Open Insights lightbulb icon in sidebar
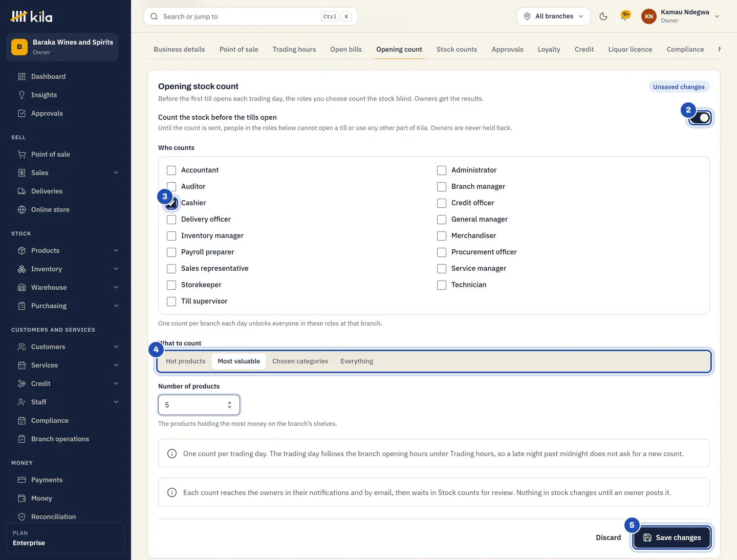Screen dimensions: 737x560 click(x=21, y=95)
